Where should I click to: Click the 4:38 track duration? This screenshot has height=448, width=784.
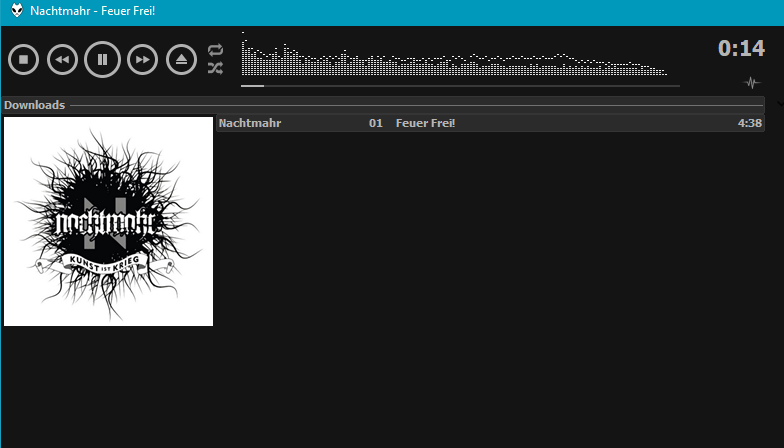750,123
